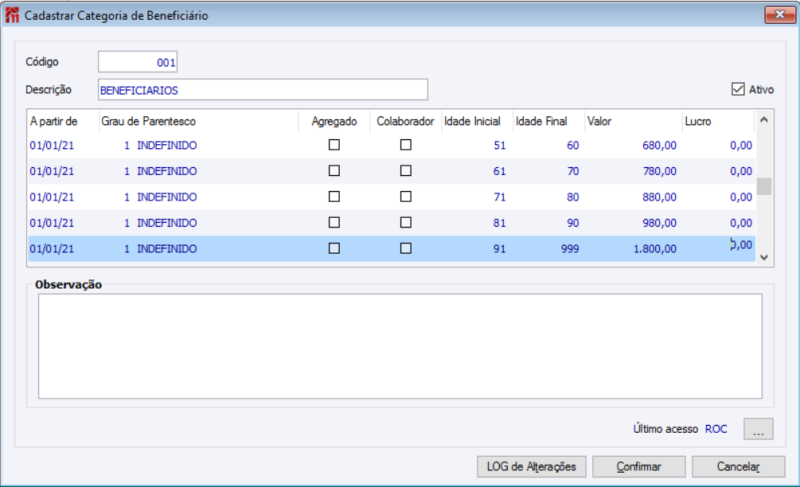The height and width of the screenshot is (487, 800).
Task: Select the valor cell 980,00
Action: pyautogui.click(x=659, y=223)
